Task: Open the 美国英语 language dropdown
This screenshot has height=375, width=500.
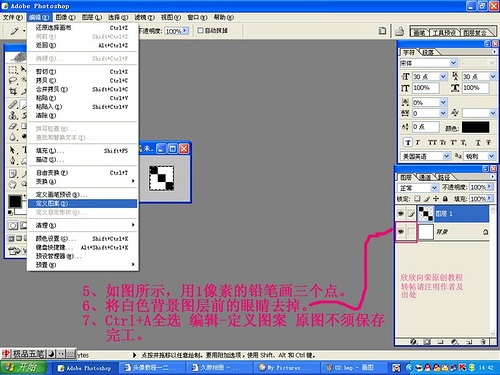Action: click(447, 156)
